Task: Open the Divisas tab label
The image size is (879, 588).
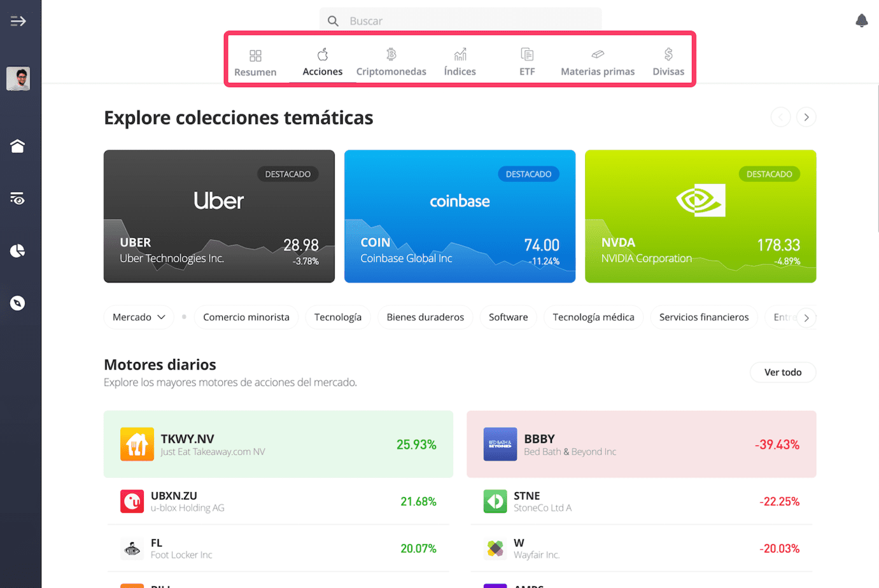Action: [668, 71]
